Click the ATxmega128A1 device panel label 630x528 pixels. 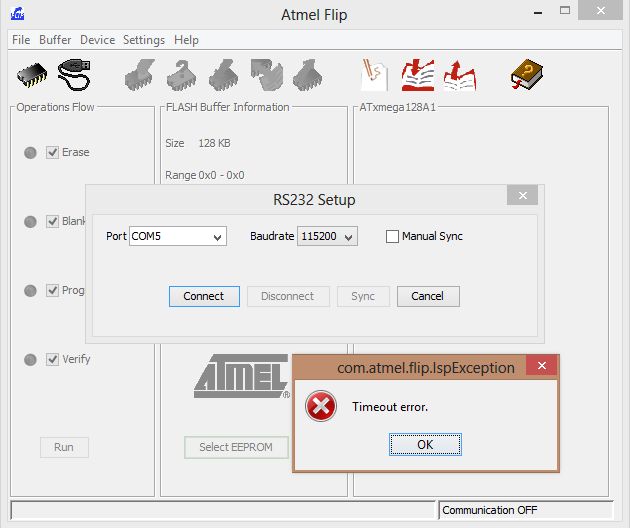[397, 107]
